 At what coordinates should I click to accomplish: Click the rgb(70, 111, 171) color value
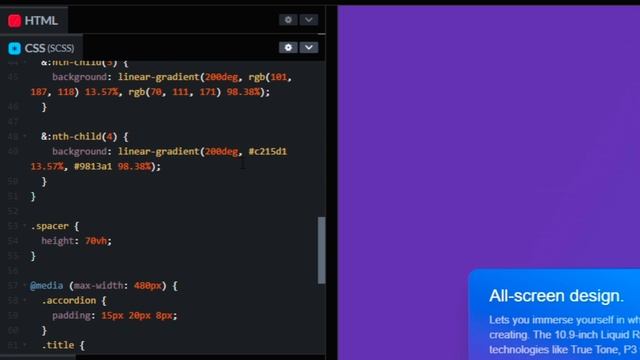coord(175,92)
